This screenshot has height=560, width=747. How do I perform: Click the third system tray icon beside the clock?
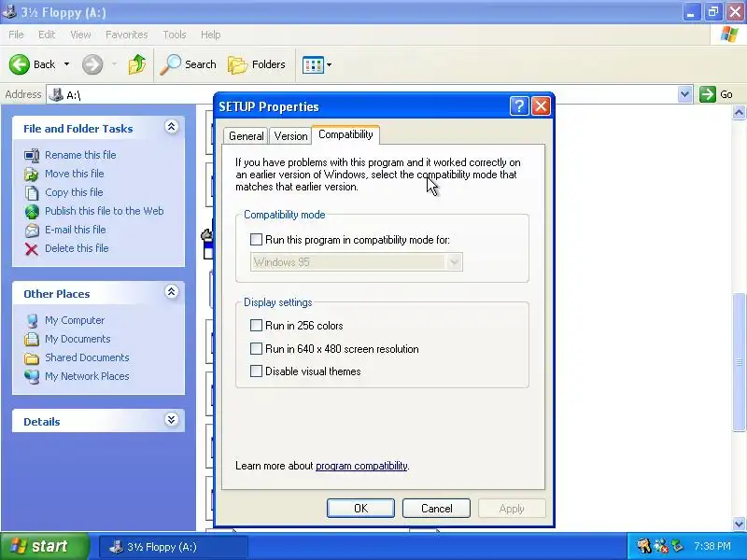pos(677,546)
